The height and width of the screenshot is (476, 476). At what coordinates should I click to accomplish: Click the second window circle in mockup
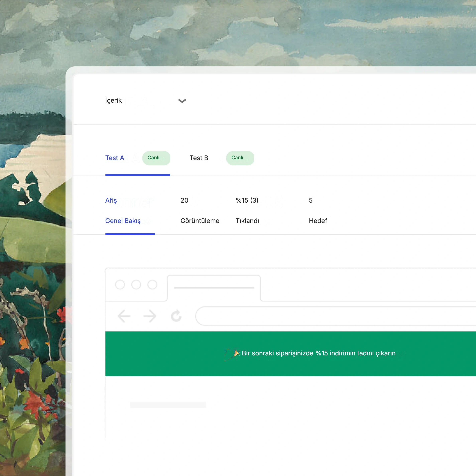point(136,285)
